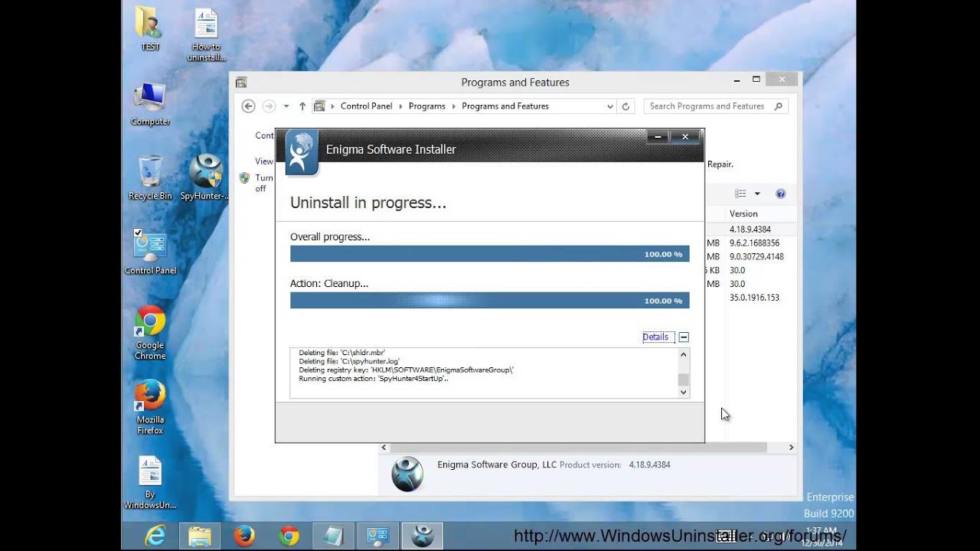Switch to Firefox in taskbar
Viewport: 980px width, 551px height.
click(244, 536)
